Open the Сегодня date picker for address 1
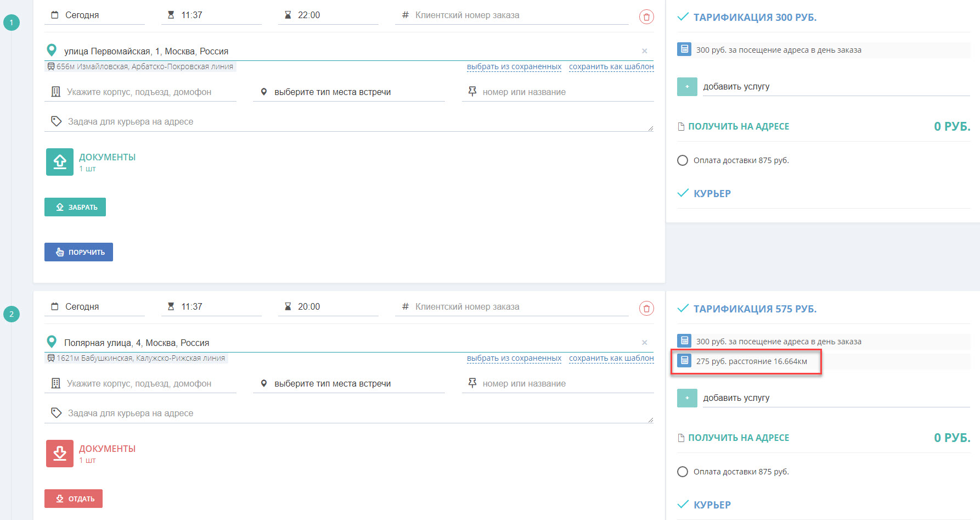The width and height of the screenshot is (980, 520). [x=94, y=15]
